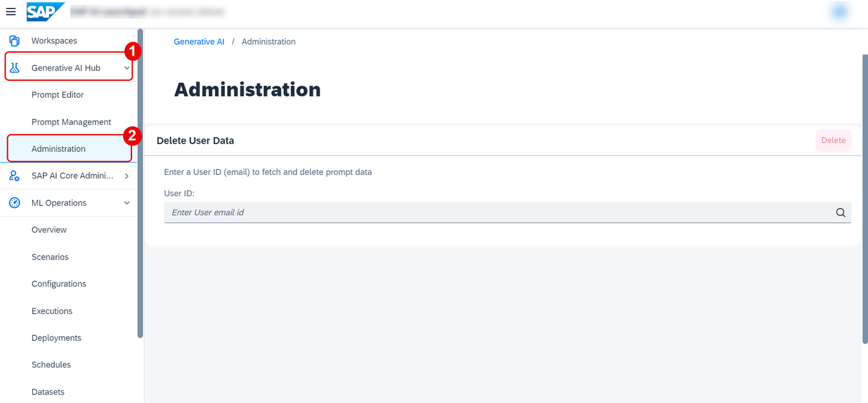Open Prompt Management in sidebar
868x403 pixels.
(x=71, y=122)
